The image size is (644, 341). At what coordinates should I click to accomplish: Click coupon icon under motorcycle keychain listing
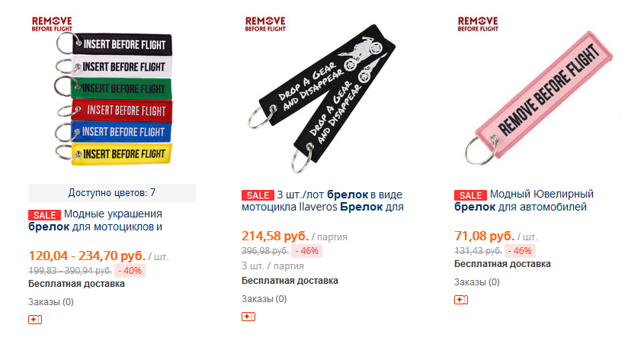(x=248, y=317)
